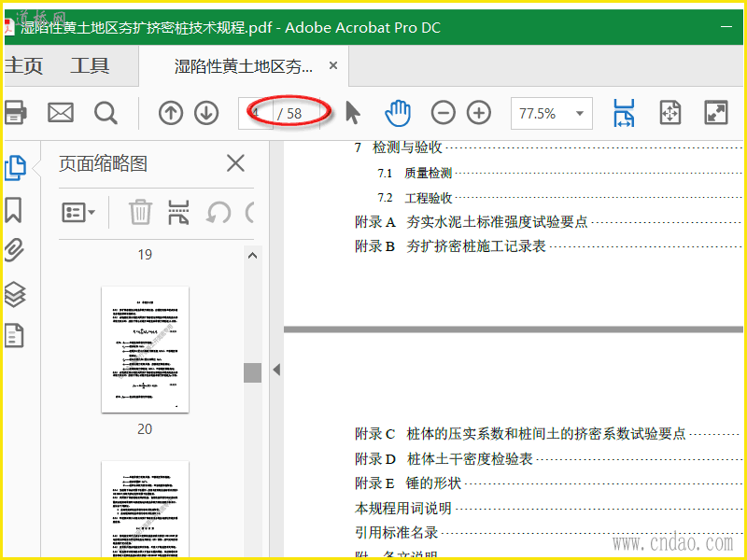Screen dimensions: 747x560
Task: Send file by email envelope icon
Action: point(61,113)
